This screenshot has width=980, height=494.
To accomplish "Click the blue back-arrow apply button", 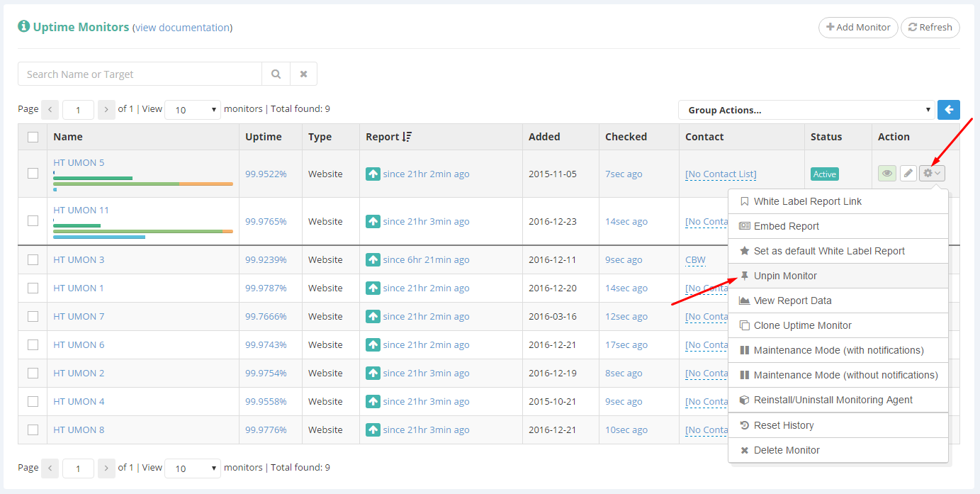I will pos(949,110).
